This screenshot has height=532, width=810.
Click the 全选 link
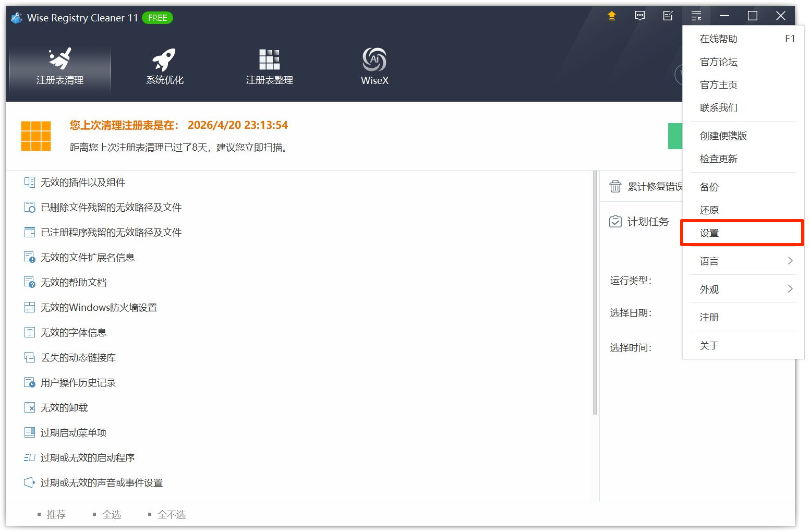pos(111,515)
